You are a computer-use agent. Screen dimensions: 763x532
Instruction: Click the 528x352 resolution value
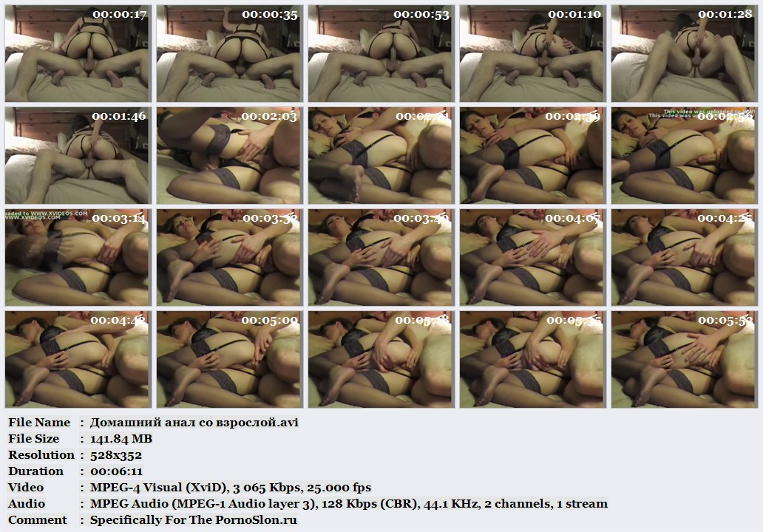coord(116,455)
